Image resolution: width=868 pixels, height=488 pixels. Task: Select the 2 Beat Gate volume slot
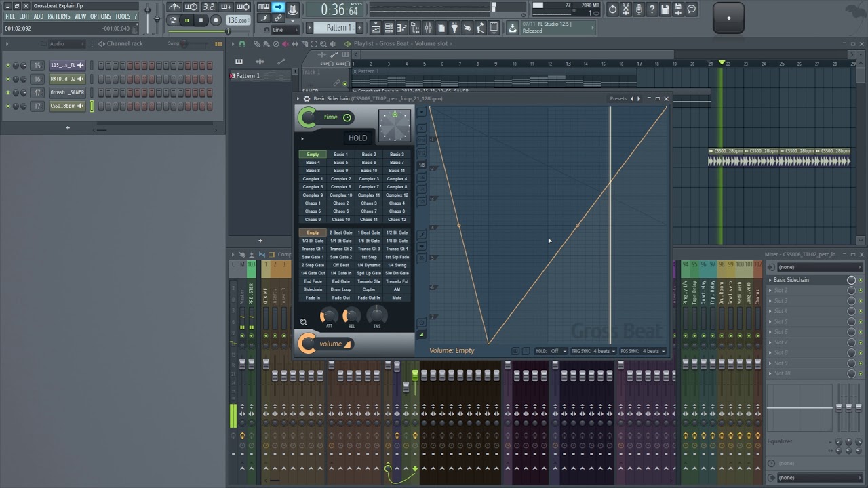pyautogui.click(x=341, y=233)
